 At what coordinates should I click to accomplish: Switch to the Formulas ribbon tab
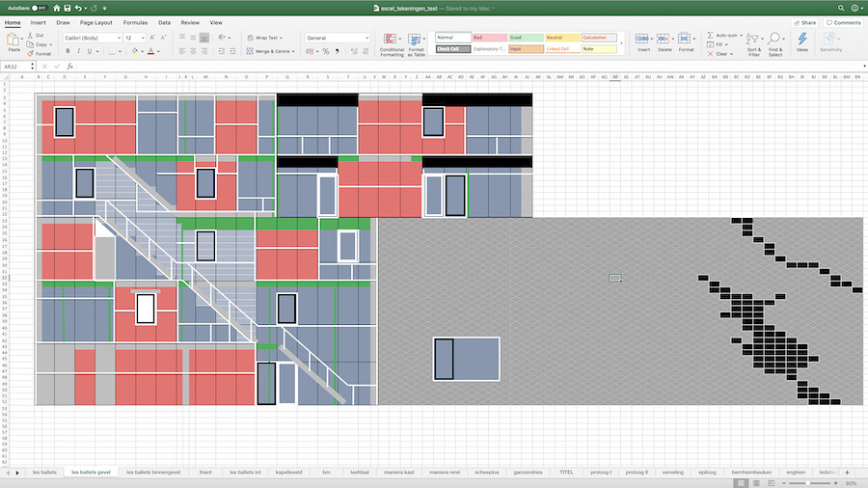click(136, 21)
